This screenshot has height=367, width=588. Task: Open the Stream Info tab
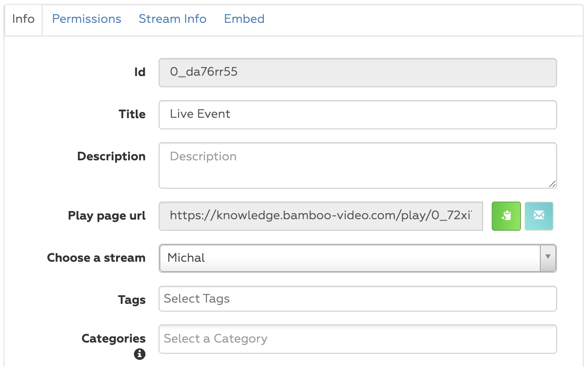172,19
